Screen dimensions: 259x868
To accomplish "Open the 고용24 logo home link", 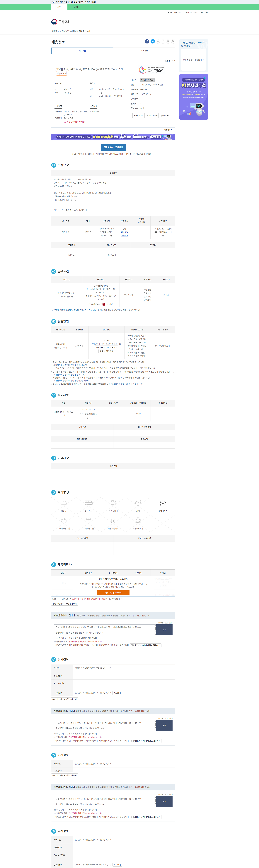I will (x=60, y=22).
